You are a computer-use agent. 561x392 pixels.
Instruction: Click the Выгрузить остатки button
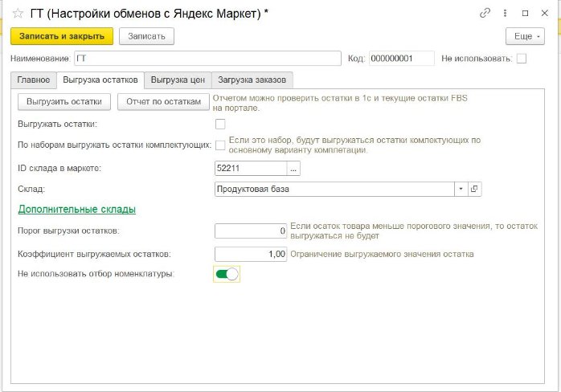pos(64,102)
